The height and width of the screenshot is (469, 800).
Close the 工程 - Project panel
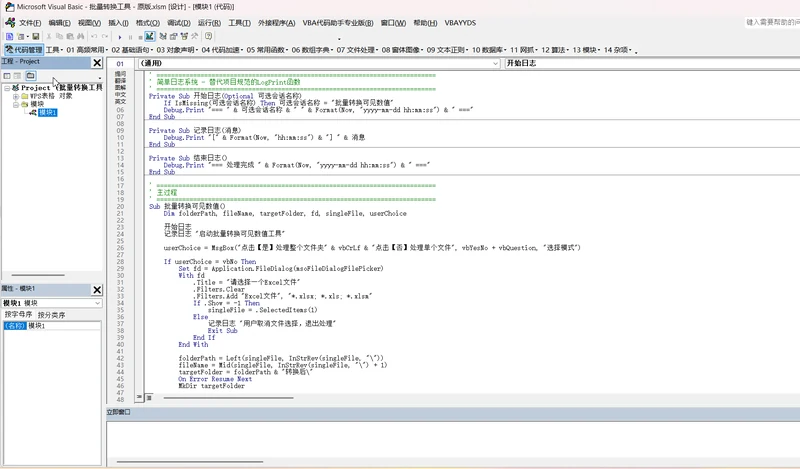(x=97, y=62)
